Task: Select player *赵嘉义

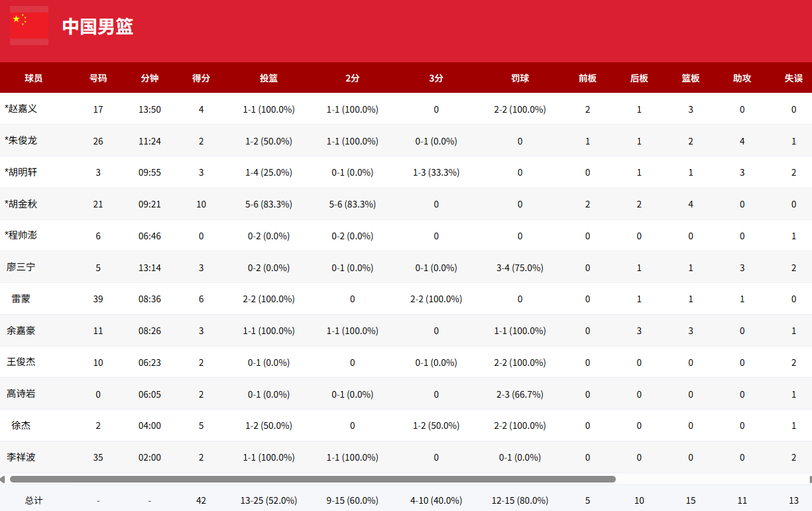Action: [x=21, y=109]
